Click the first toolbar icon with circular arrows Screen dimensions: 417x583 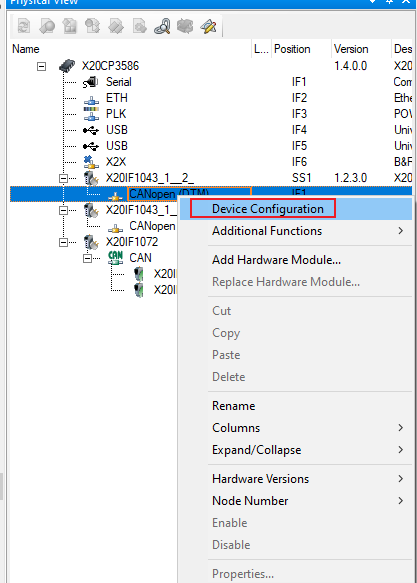click(24, 26)
